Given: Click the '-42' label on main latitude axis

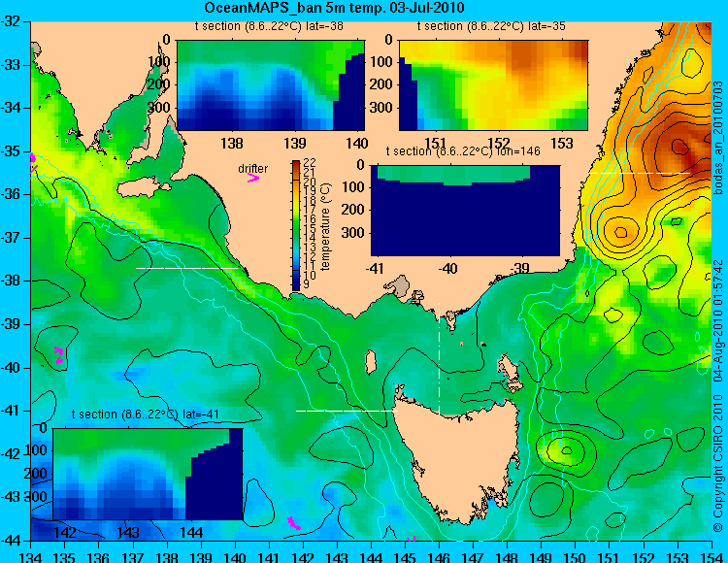Looking at the screenshot, I should pyautogui.click(x=10, y=454).
